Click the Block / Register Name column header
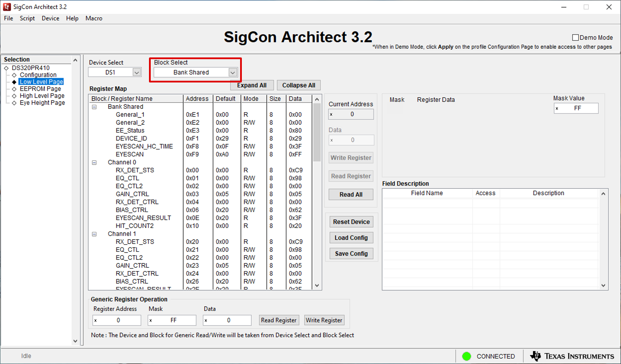Screen dimensions: 621x364 (x=136, y=99)
